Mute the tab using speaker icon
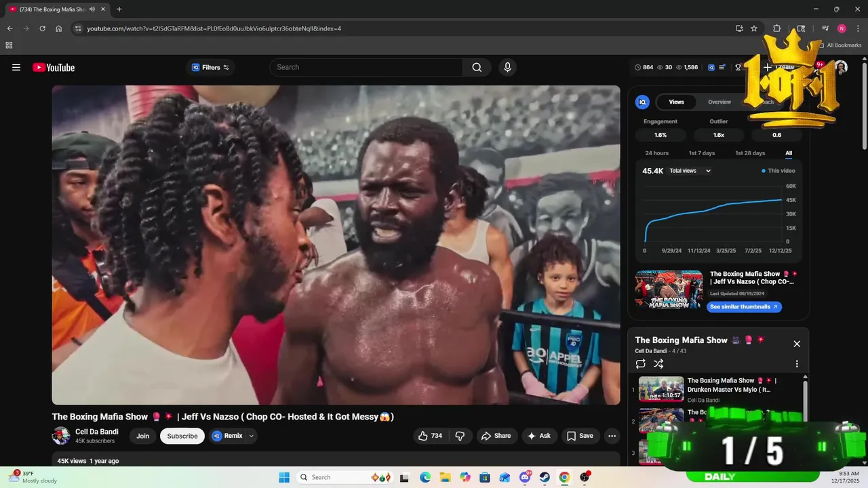Image resolution: width=868 pixels, height=488 pixels. 92,9
